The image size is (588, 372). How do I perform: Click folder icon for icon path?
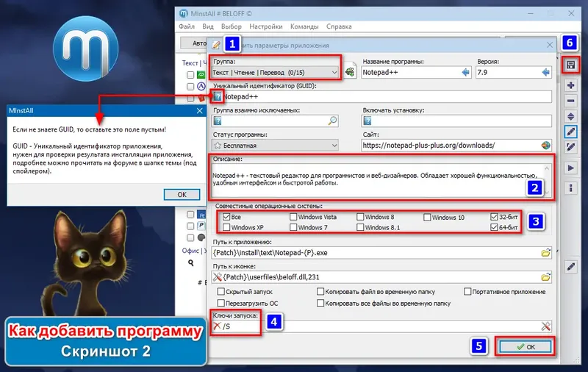pos(545,277)
